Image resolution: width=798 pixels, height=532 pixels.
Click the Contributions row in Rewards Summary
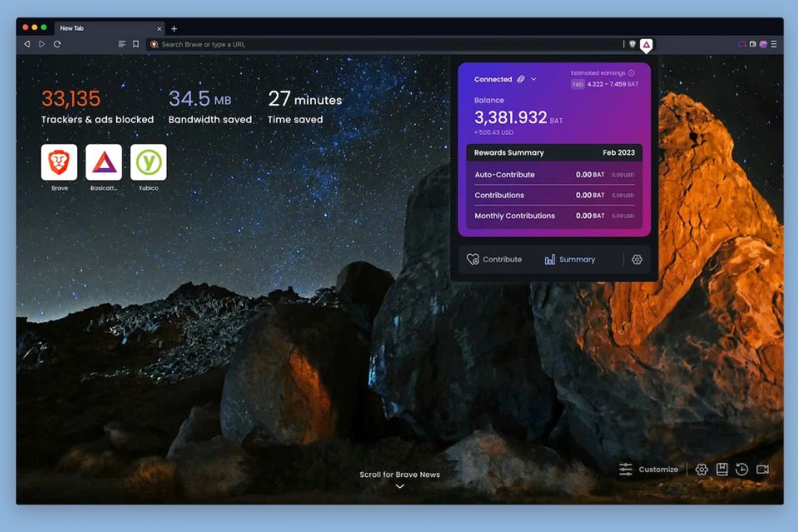coord(554,195)
